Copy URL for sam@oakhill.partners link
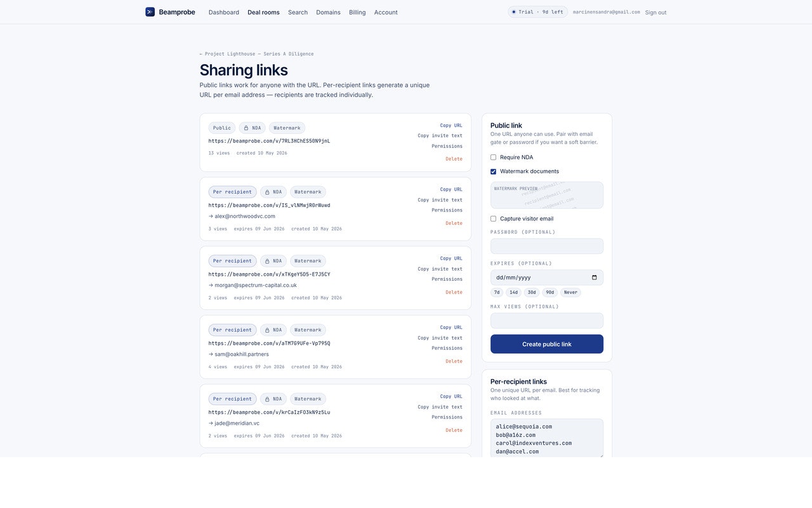 tap(451, 328)
